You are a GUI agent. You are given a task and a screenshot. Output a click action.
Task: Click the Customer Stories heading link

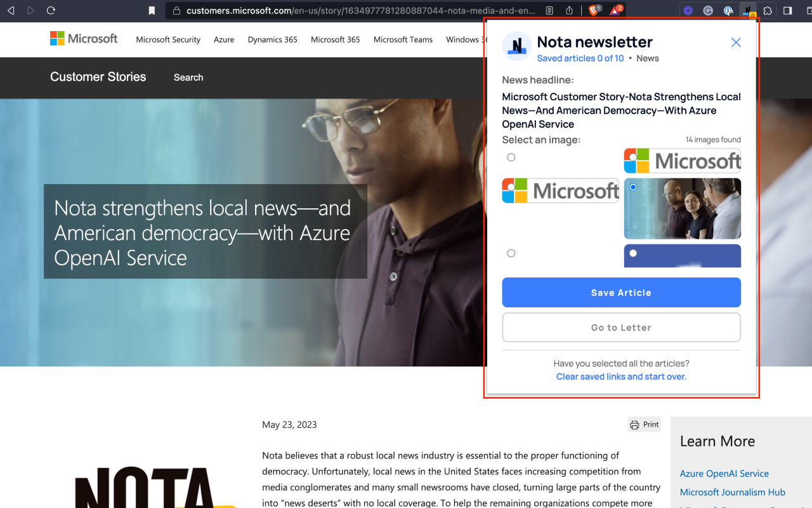98,77
